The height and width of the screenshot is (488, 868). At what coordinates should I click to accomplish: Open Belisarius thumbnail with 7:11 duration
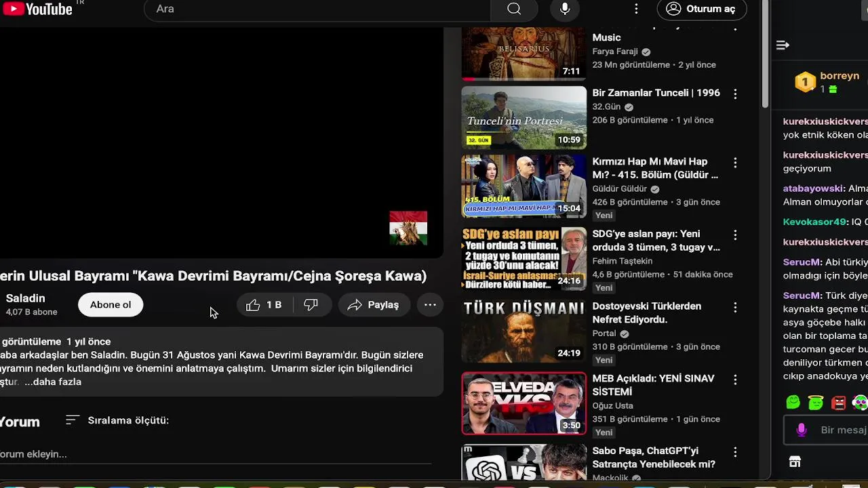(524, 54)
